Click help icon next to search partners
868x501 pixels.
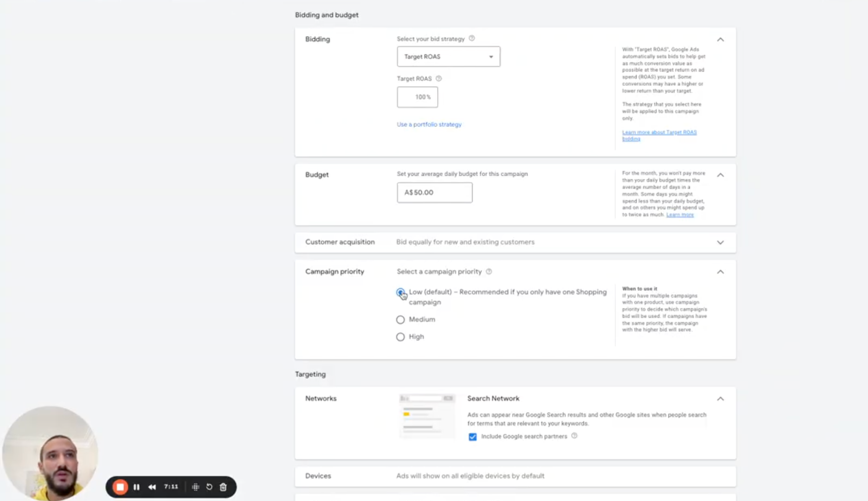pyautogui.click(x=574, y=436)
